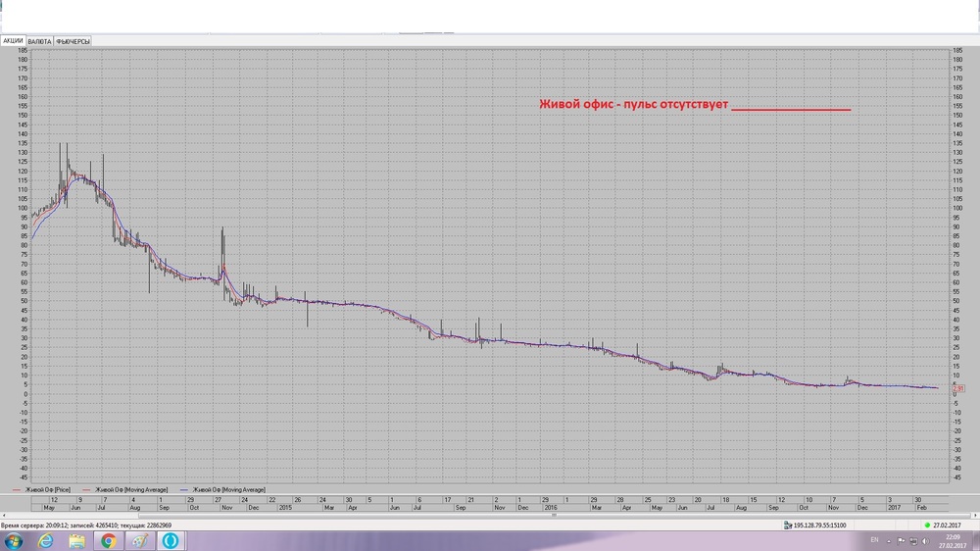
Task: Select the blue 'Живой Оф [Moving Average]' legend
Action: click(222, 489)
